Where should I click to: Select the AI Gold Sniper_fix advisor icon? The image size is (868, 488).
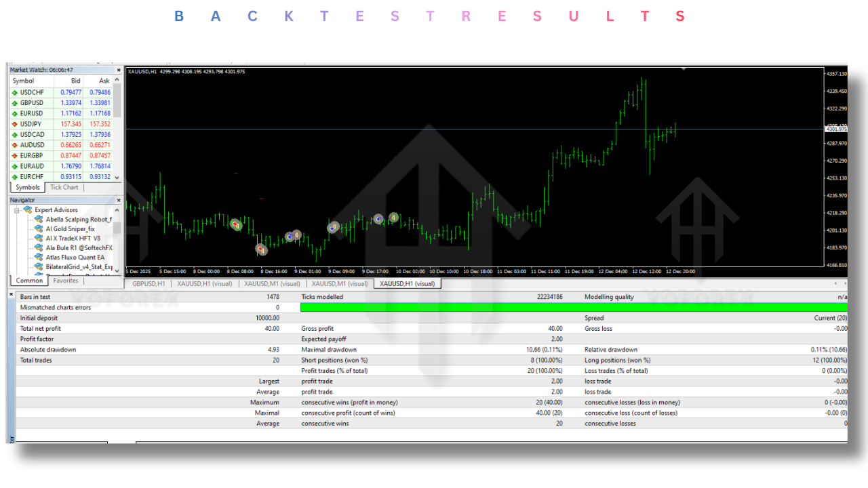(37, 228)
